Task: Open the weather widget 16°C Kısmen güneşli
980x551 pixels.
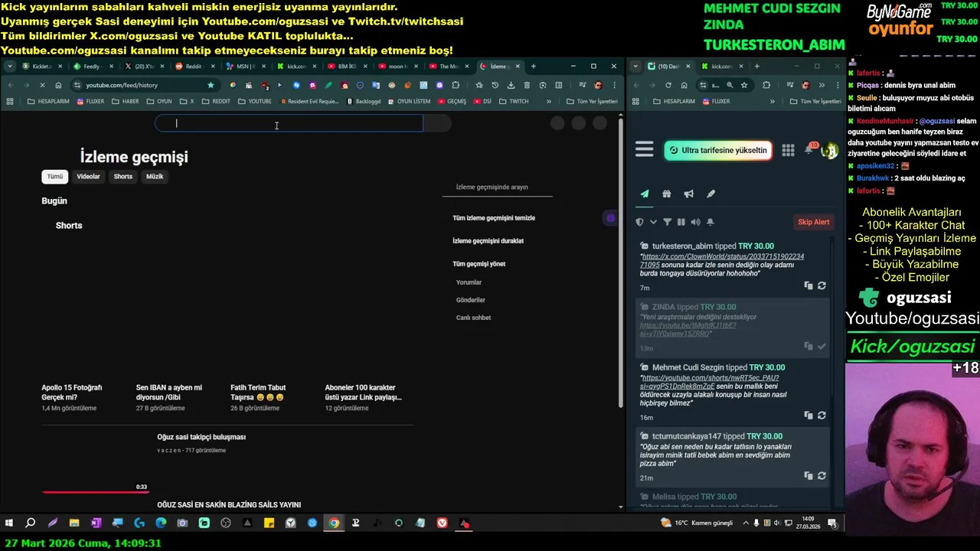Action: tap(697, 523)
